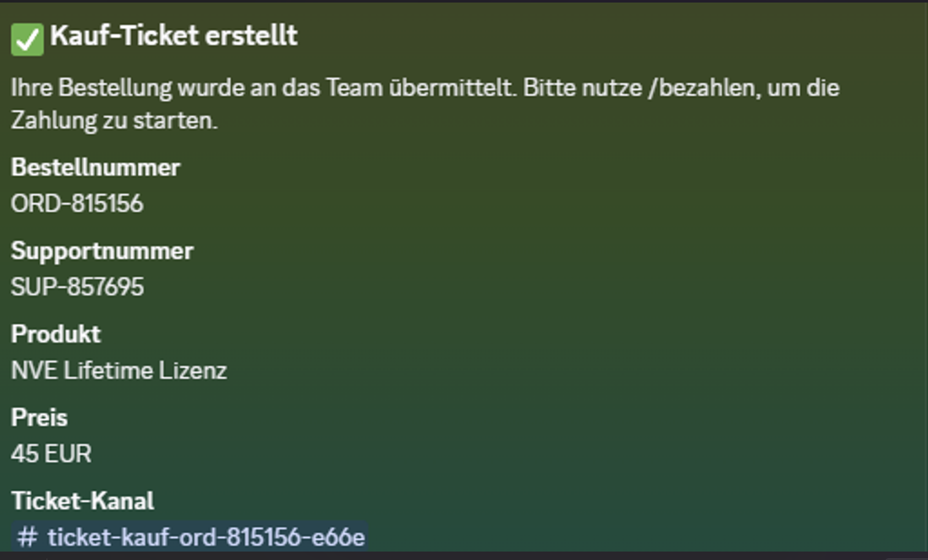Click the words 'Bitte nutze' in description
Screen dimensions: 928x560
[583, 88]
